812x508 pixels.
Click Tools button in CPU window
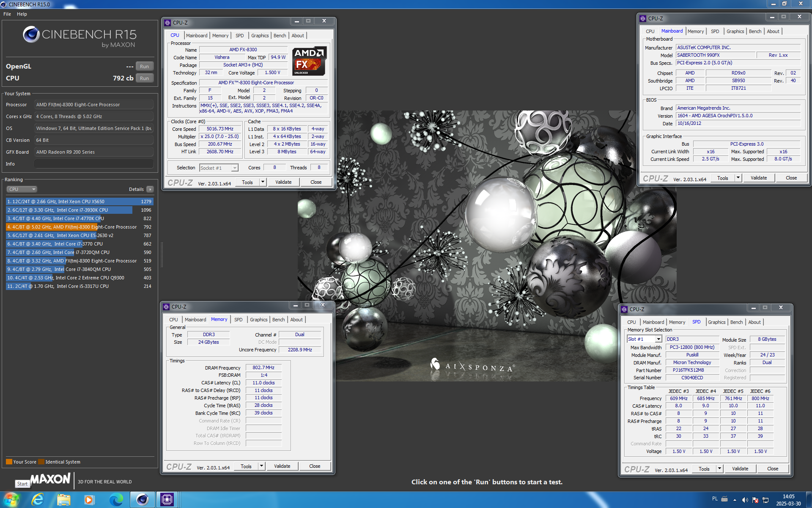(x=247, y=182)
